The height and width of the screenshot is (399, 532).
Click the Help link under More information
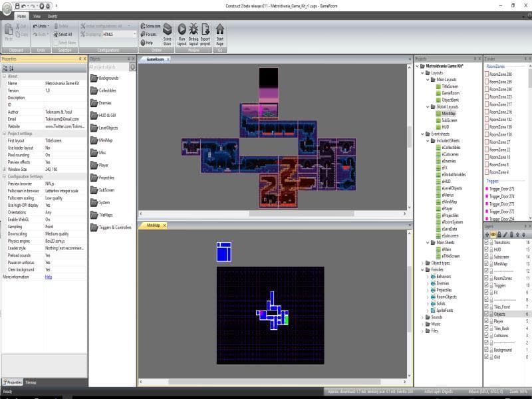[49, 277]
